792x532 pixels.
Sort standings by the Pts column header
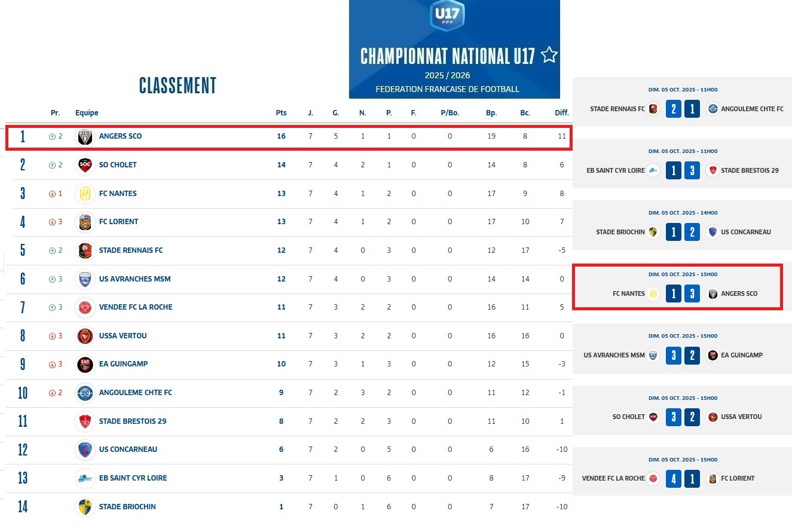281,113
